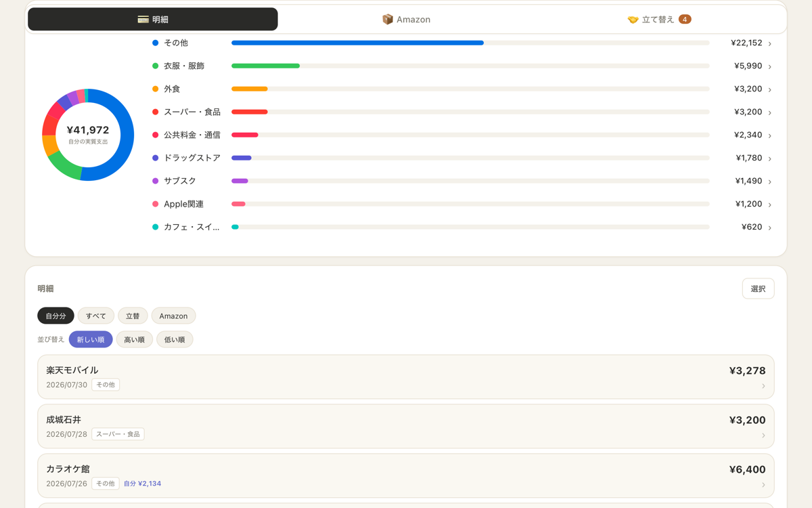Viewport: 812px width, 508px height.
Task: Switch to the 明細 tab
Action: coord(153,19)
